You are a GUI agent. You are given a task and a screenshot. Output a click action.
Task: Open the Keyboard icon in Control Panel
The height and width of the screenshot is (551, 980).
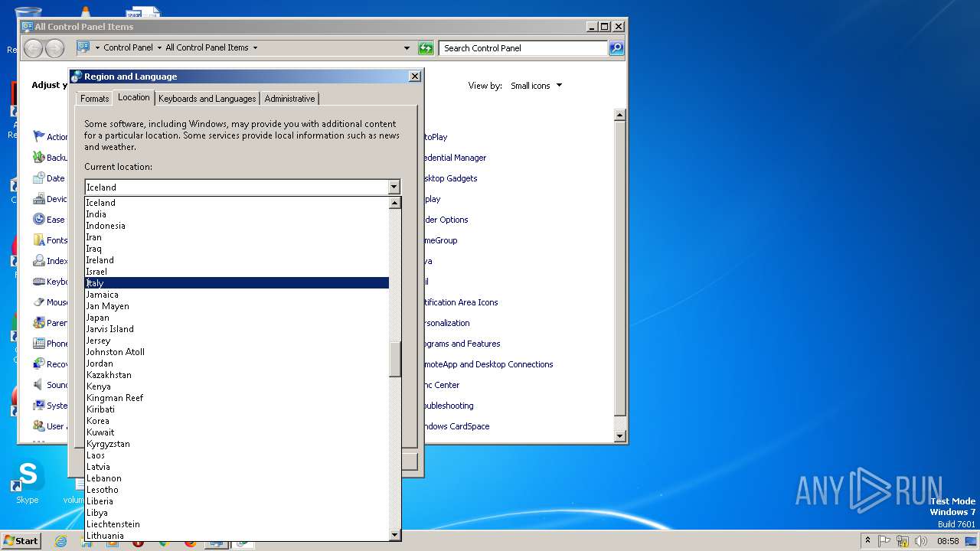pos(39,281)
